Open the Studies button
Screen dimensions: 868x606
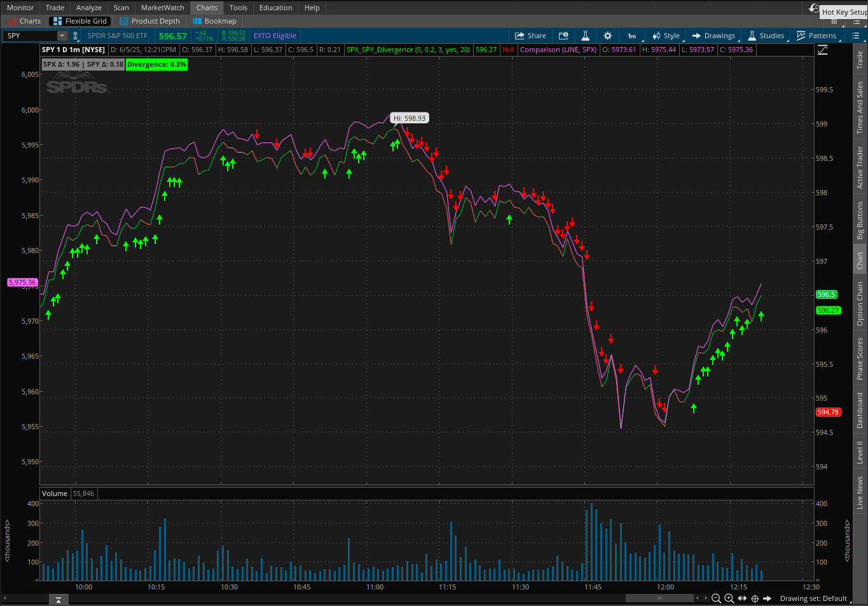click(766, 36)
